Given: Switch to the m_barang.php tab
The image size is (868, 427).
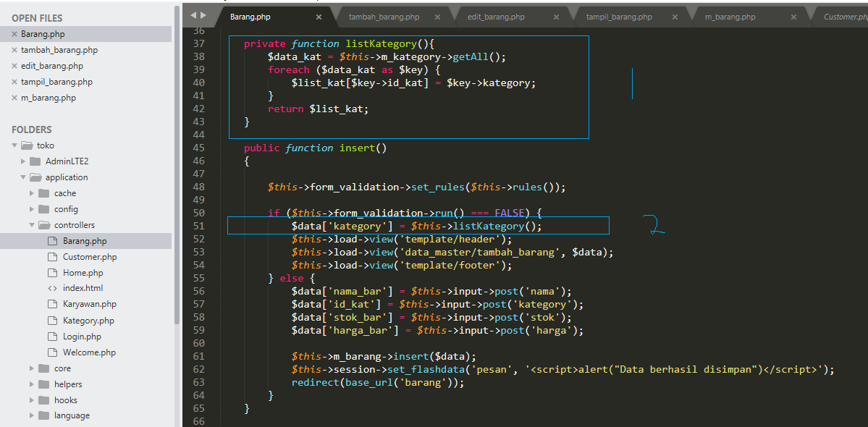Looking at the screenshot, I should coord(730,17).
